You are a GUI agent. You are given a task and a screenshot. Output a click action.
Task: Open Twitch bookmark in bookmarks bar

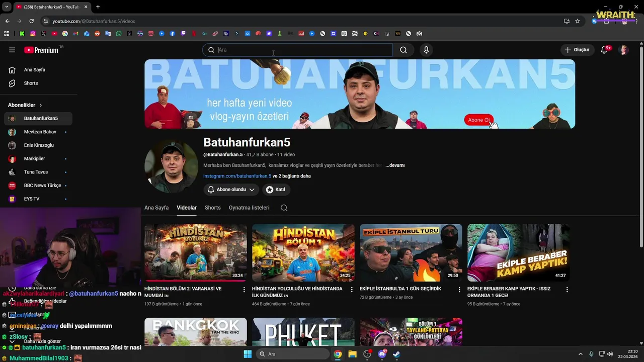(x=183, y=34)
